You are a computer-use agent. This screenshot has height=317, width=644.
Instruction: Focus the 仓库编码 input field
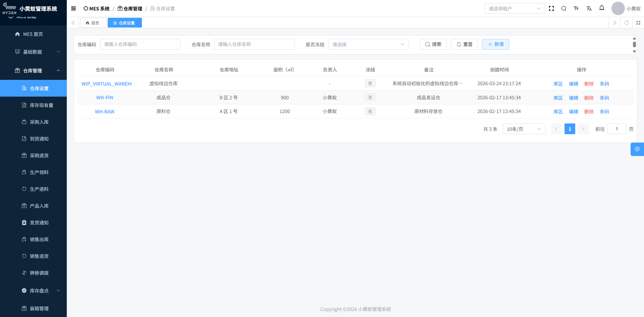pos(140,44)
